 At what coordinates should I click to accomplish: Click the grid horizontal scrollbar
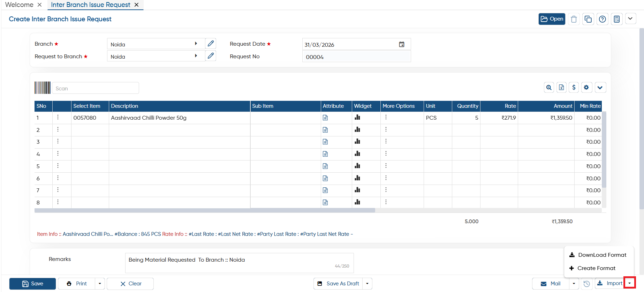point(205,210)
